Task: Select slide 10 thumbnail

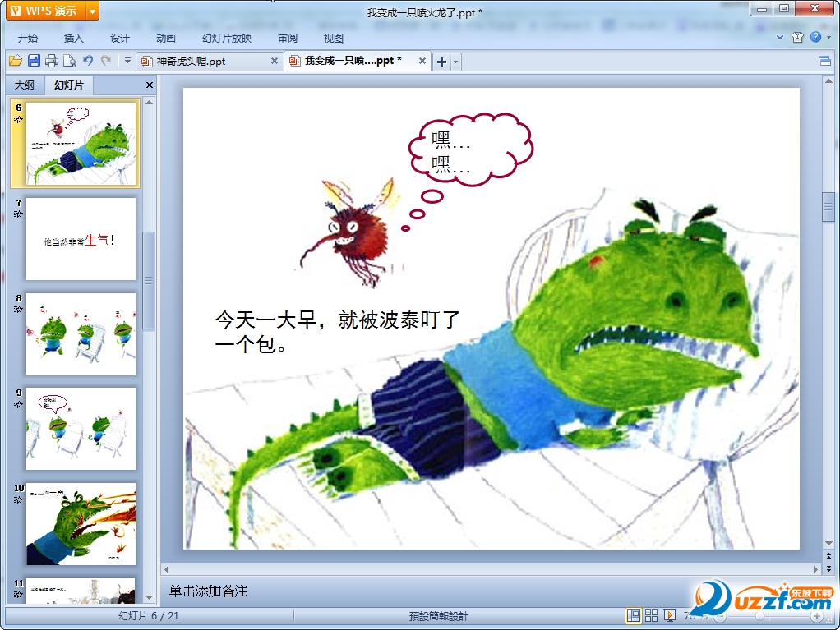Action: pos(81,524)
